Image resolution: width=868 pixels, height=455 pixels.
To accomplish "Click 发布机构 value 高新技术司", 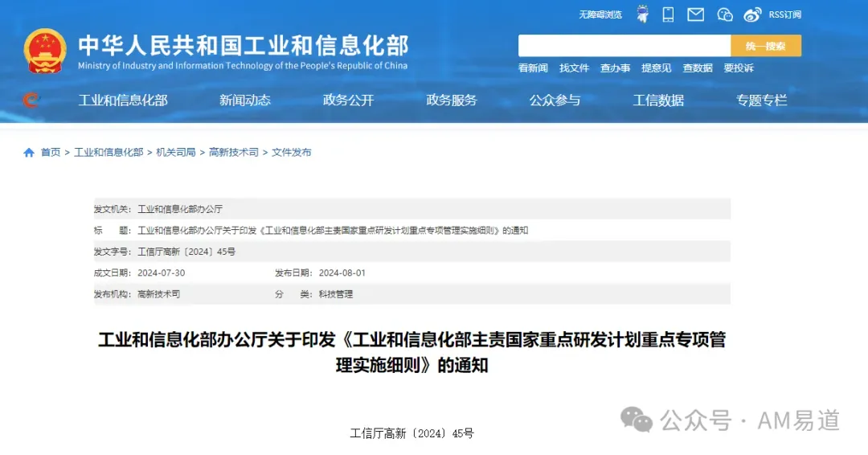I will pos(159,294).
